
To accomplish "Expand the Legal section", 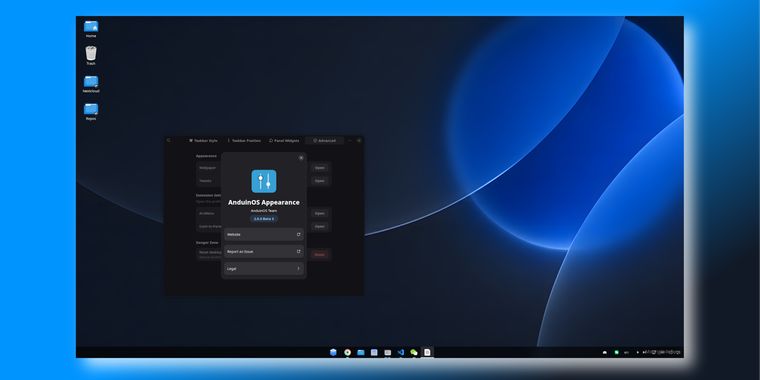I will click(x=264, y=269).
